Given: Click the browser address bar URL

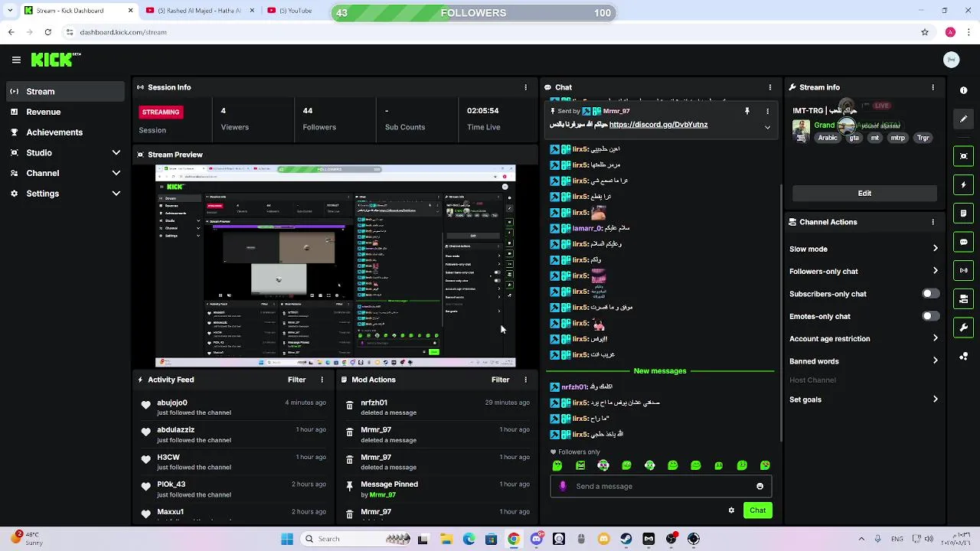Looking at the screenshot, I should click(x=123, y=32).
